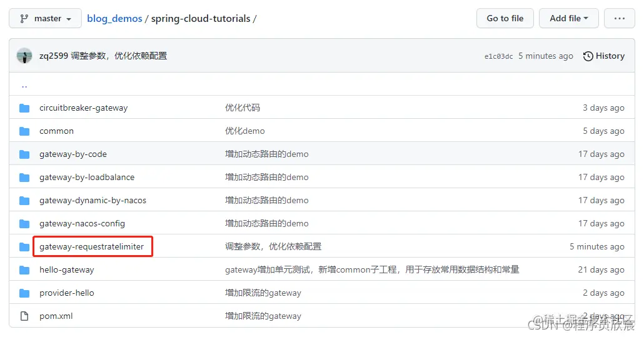
Task: Open the circuitbreaker-gateway folder
Action: [x=83, y=108]
